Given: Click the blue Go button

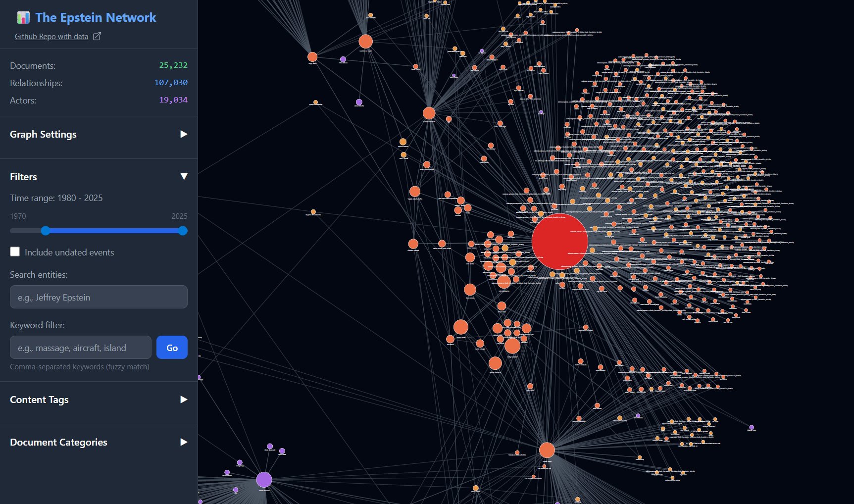Looking at the screenshot, I should click(172, 348).
